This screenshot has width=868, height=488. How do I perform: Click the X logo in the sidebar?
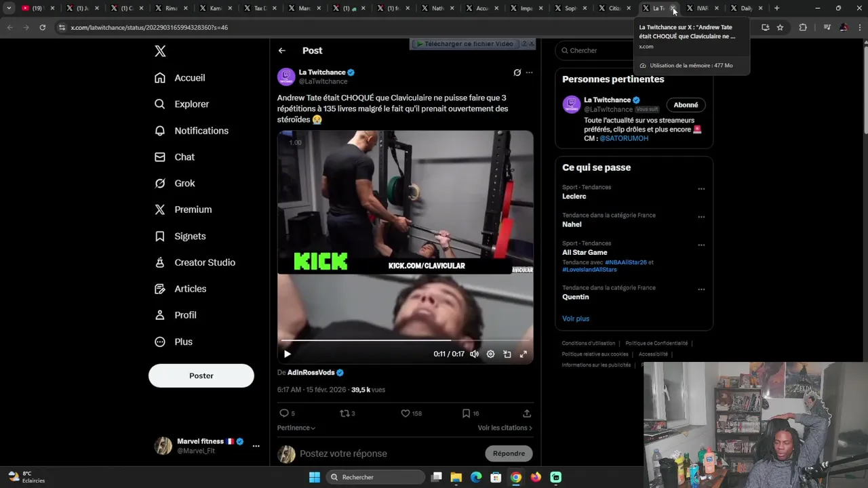tap(160, 51)
